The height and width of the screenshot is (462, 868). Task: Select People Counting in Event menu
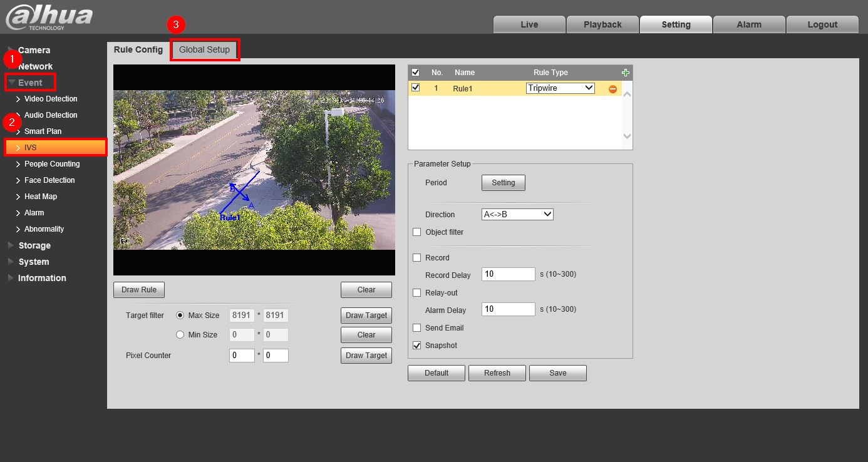coord(52,164)
